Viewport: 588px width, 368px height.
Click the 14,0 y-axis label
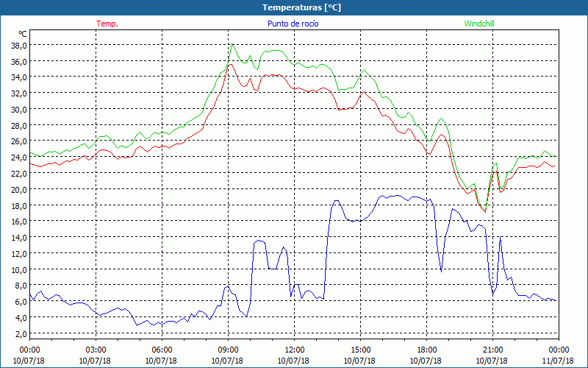point(19,237)
